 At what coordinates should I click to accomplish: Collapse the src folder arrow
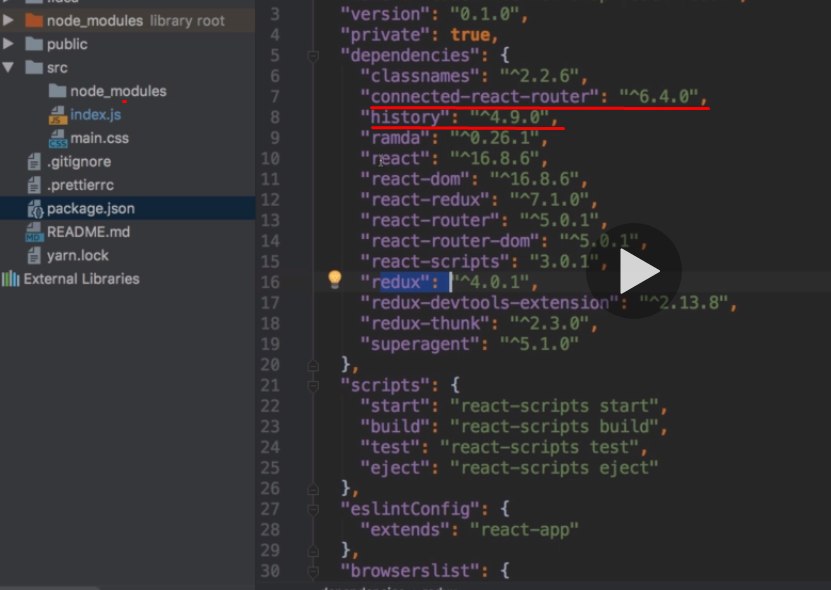8,67
